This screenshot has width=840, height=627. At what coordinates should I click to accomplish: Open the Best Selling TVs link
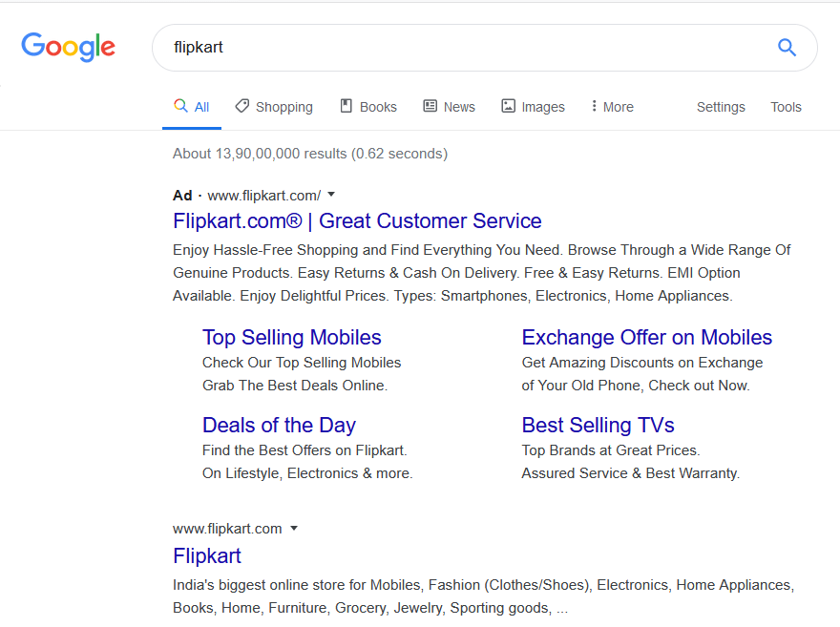[x=598, y=426]
